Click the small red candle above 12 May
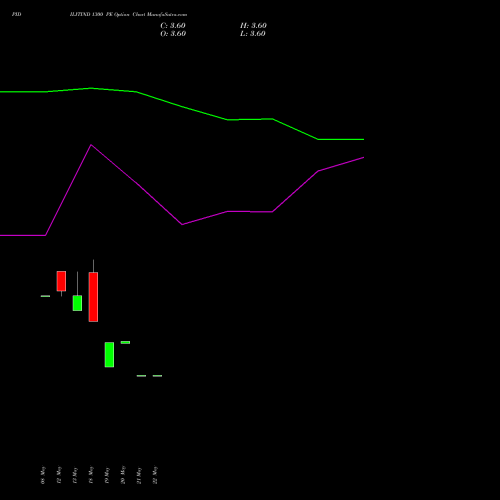The height and width of the screenshot is (500, 500). [61, 281]
